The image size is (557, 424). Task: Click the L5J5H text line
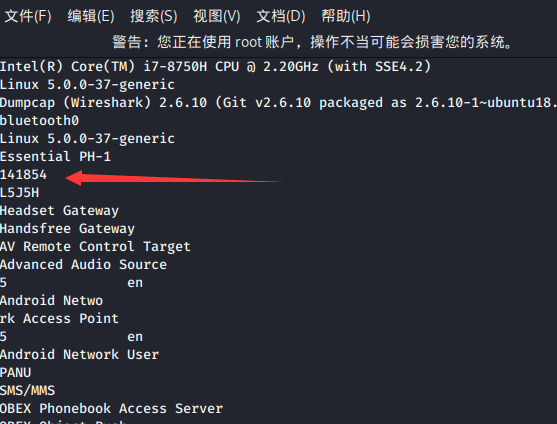point(20,193)
